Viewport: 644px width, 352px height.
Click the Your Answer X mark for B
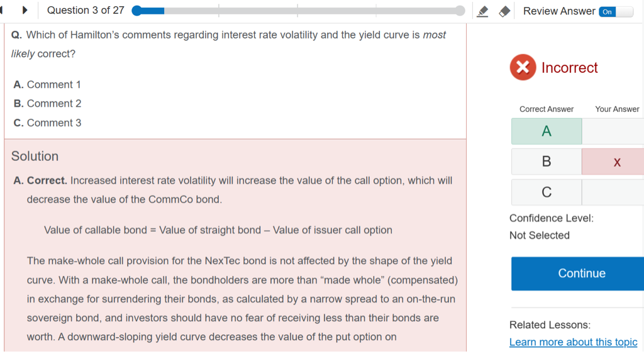(x=616, y=162)
